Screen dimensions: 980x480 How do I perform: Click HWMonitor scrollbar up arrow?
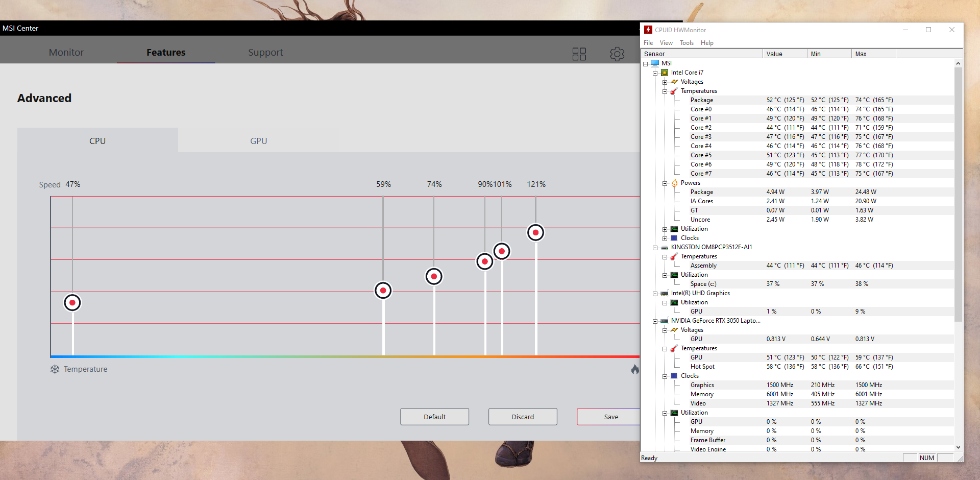pos(958,63)
